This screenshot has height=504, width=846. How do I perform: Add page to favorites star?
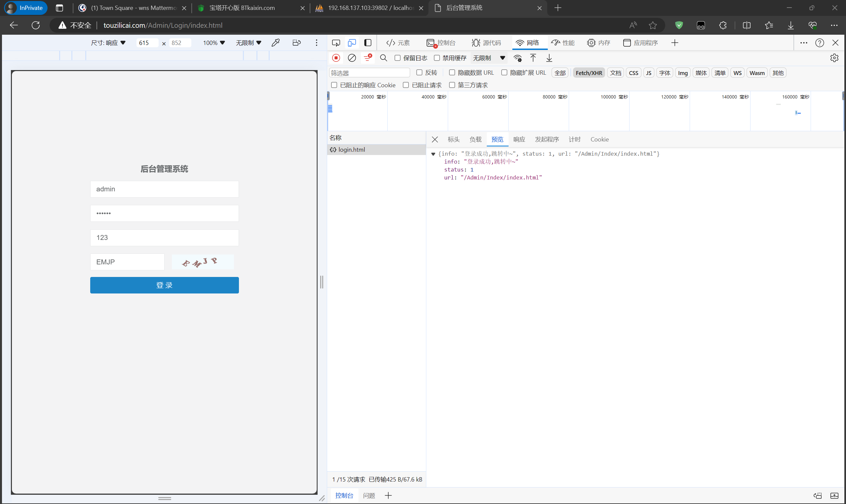tap(652, 25)
